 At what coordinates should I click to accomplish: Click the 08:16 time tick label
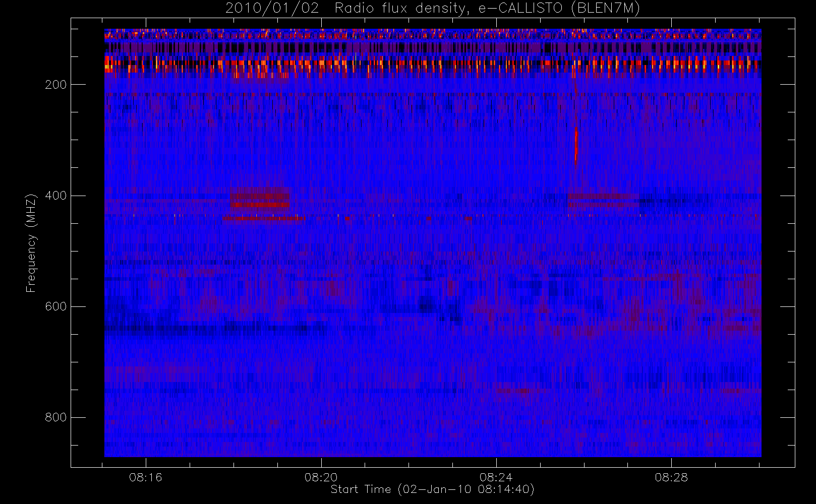(146, 477)
